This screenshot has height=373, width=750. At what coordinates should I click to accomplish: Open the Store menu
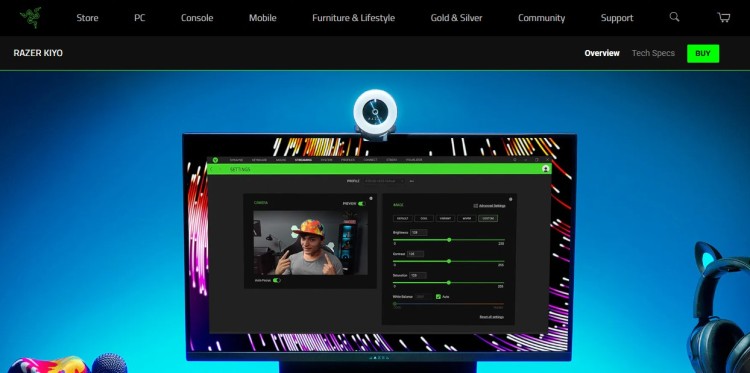click(x=87, y=18)
